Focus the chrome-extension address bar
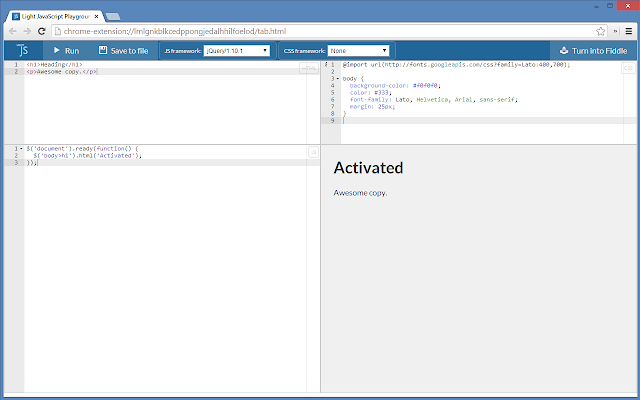This screenshot has width=640, height=400. pyautogui.click(x=327, y=31)
